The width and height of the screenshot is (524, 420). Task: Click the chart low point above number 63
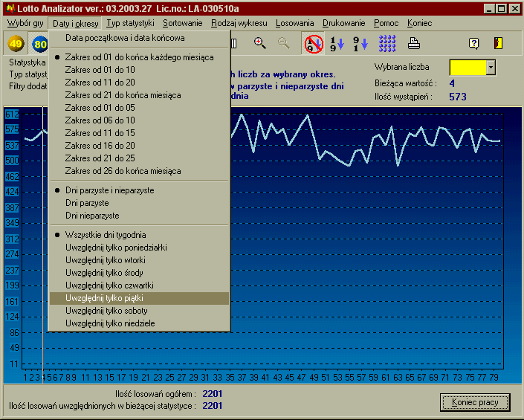398,165
